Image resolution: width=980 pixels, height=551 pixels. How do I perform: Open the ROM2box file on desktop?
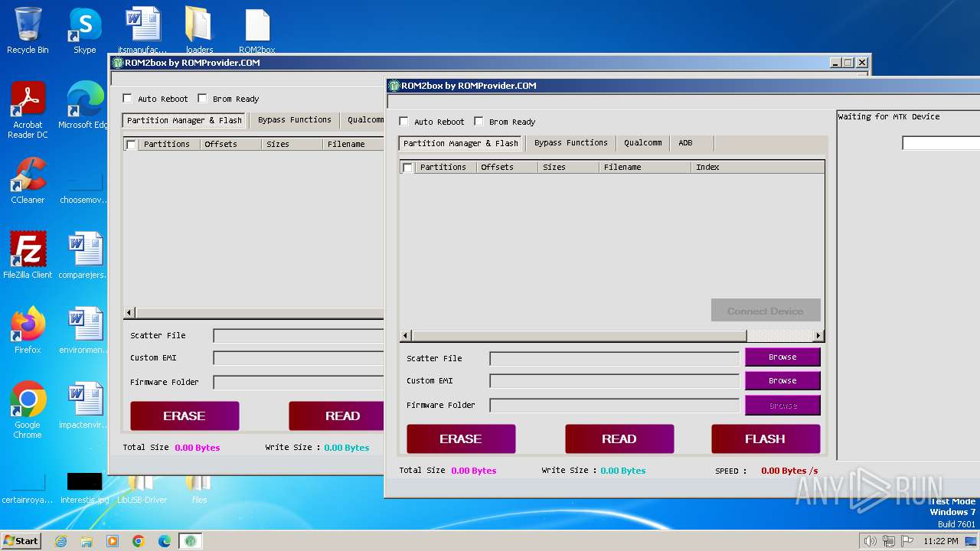coord(257,31)
